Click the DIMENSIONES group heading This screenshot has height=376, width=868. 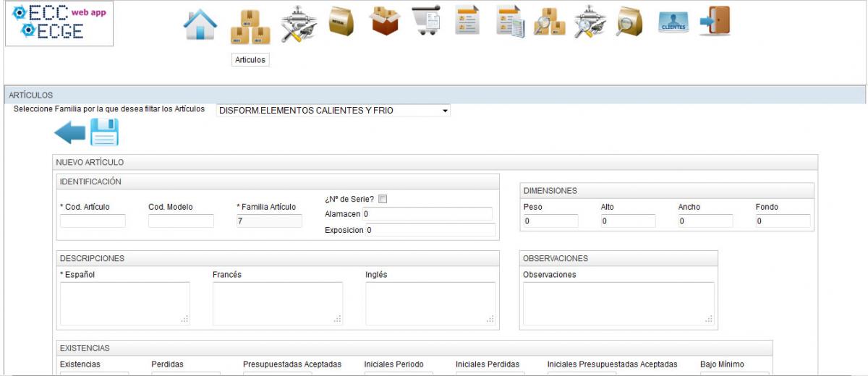click(x=550, y=191)
